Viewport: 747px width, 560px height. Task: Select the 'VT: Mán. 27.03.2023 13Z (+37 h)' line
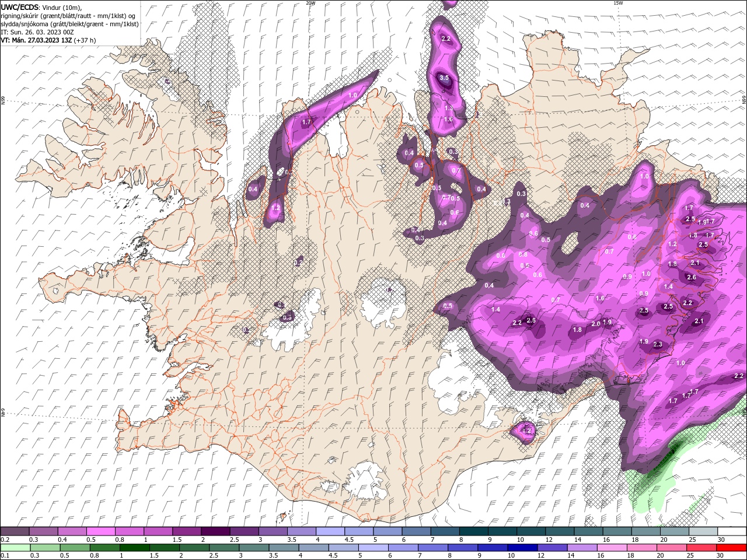point(48,40)
